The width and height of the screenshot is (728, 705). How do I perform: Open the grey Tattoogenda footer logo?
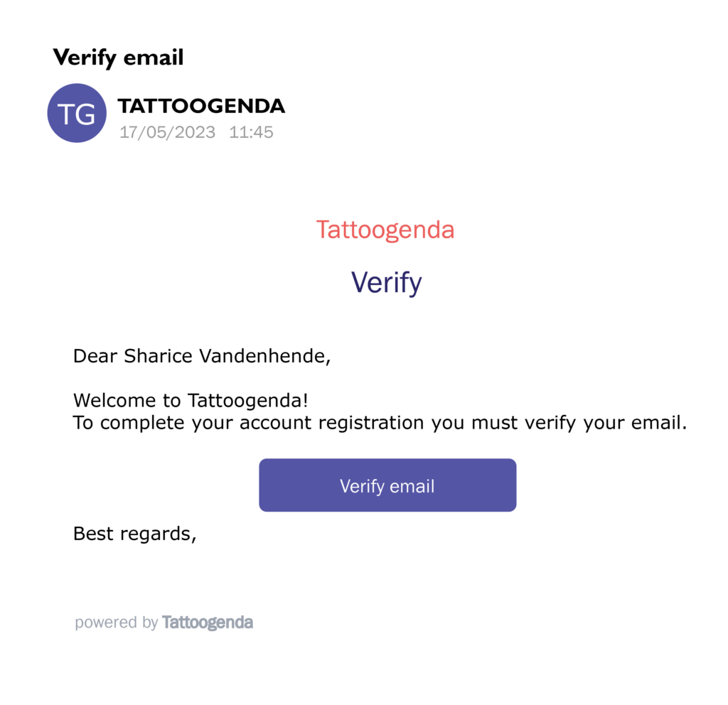pos(208,623)
